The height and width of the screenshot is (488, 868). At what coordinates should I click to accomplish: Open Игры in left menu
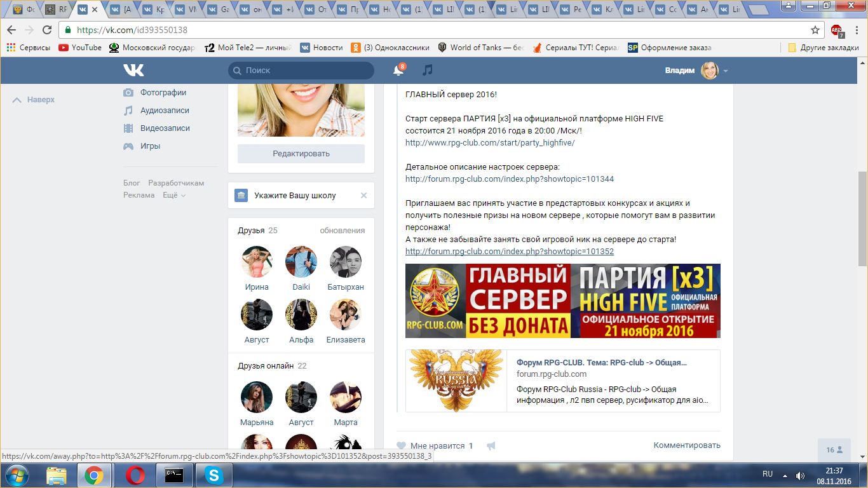pyautogui.click(x=150, y=146)
